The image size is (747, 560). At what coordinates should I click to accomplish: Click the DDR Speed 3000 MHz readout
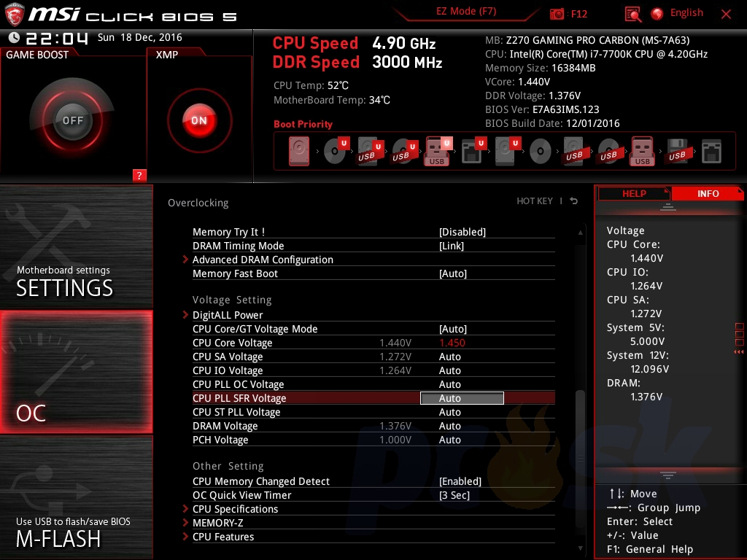pos(357,63)
